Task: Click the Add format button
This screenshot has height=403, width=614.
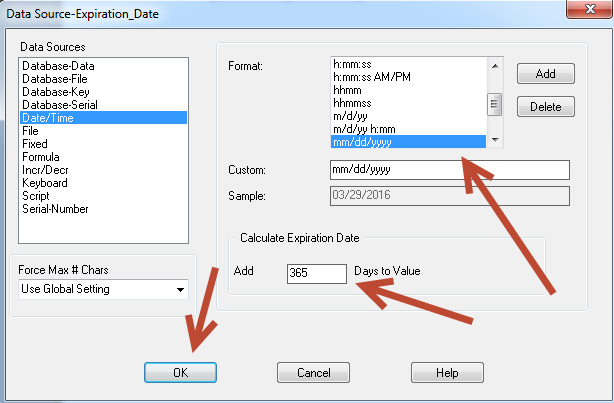Action: tap(545, 74)
